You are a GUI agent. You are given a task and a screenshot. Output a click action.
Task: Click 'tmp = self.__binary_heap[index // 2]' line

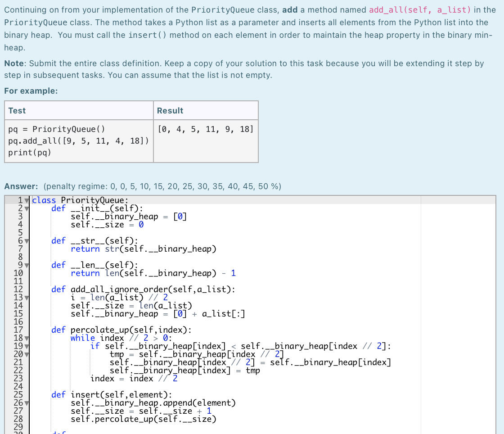pyautogui.click(x=196, y=354)
